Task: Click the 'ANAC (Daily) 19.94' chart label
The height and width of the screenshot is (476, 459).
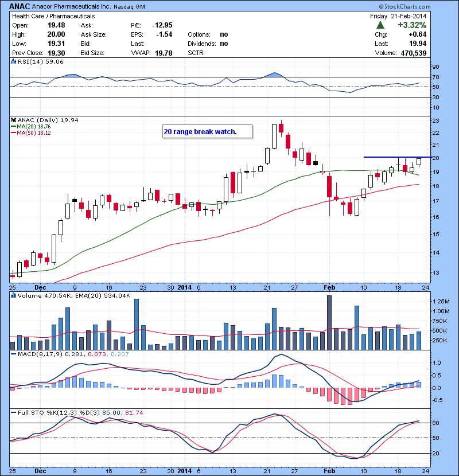Action: tap(48, 120)
